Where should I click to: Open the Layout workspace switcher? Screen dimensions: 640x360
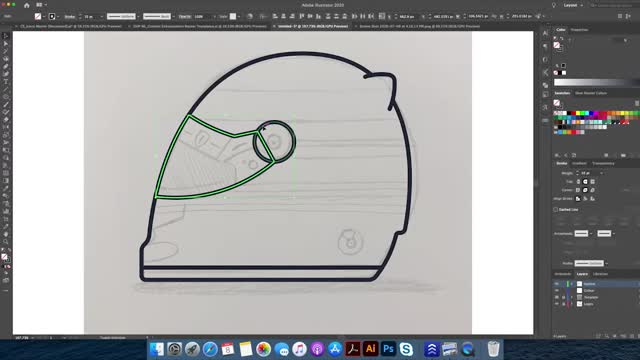point(573,5)
